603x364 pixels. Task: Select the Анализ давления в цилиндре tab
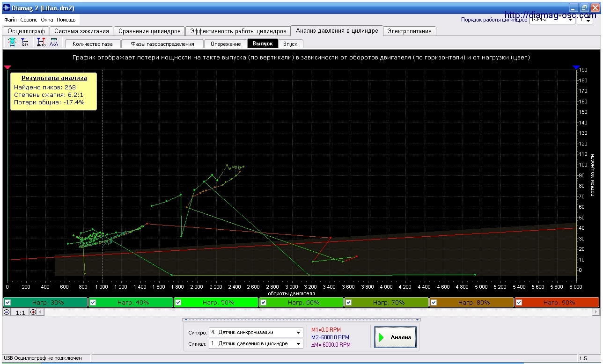(337, 30)
